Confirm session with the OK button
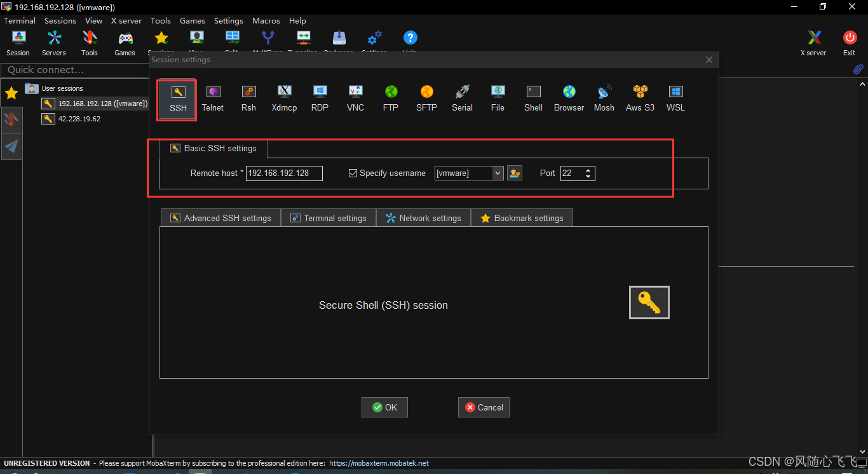Viewport: 868px width, 474px height. (384, 407)
